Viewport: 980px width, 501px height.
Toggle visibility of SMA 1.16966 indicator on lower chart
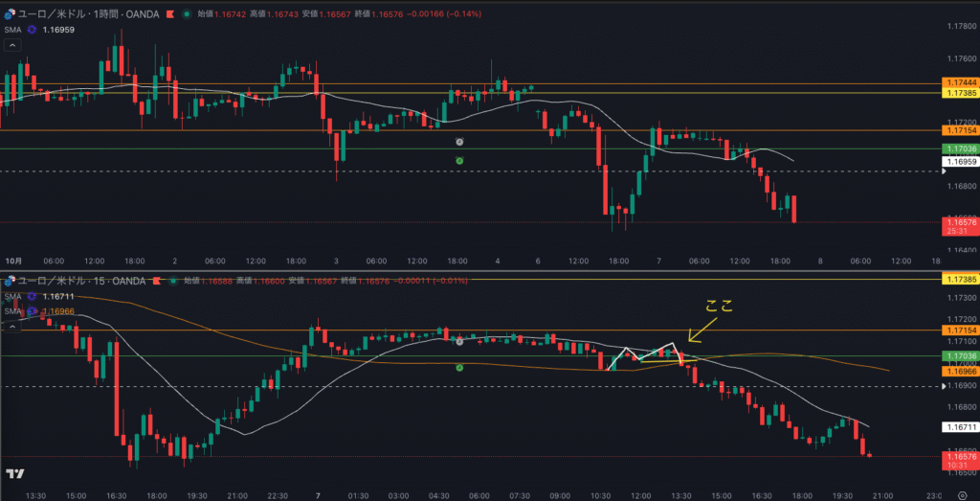[32, 311]
